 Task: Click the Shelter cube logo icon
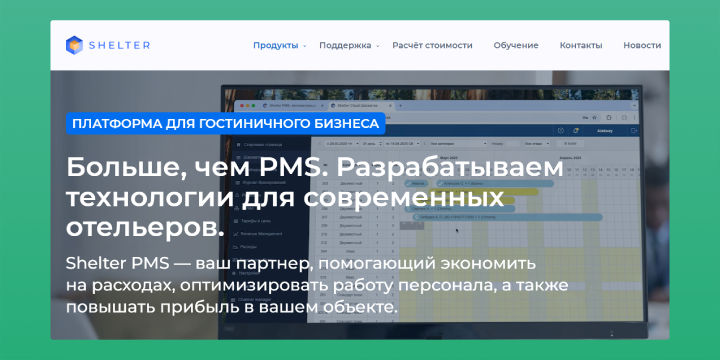(x=74, y=45)
